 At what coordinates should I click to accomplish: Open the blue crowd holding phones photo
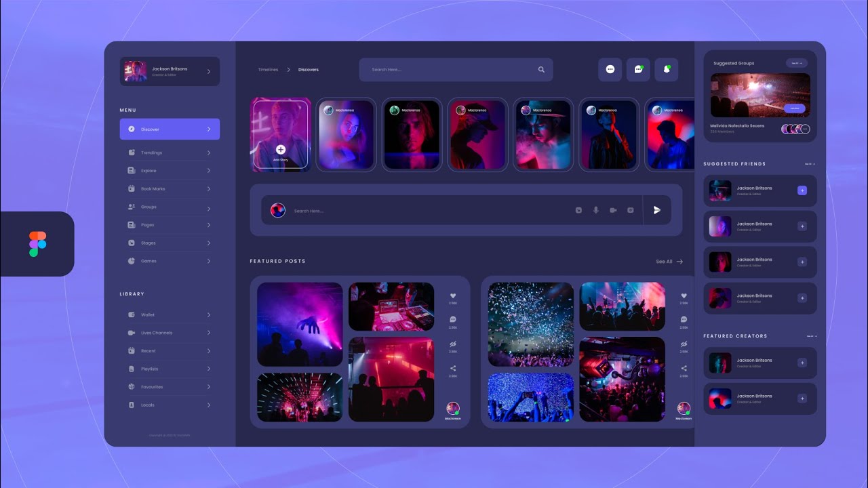531,397
